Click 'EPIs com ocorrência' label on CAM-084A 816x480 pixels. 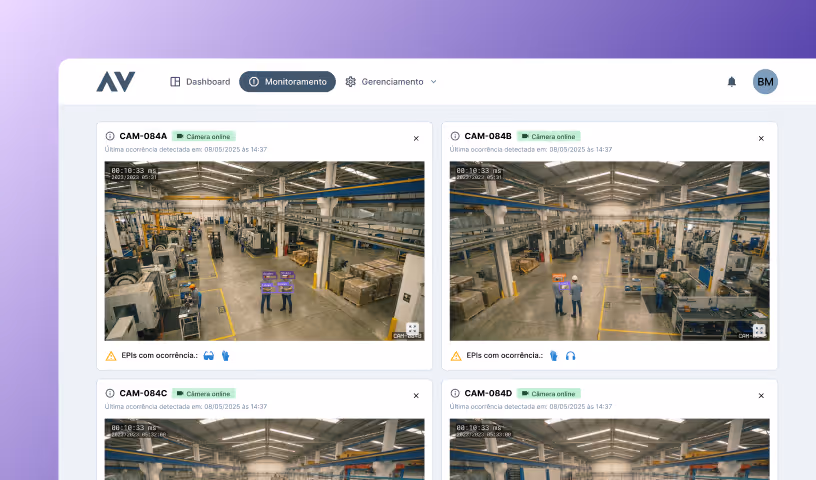159,355
